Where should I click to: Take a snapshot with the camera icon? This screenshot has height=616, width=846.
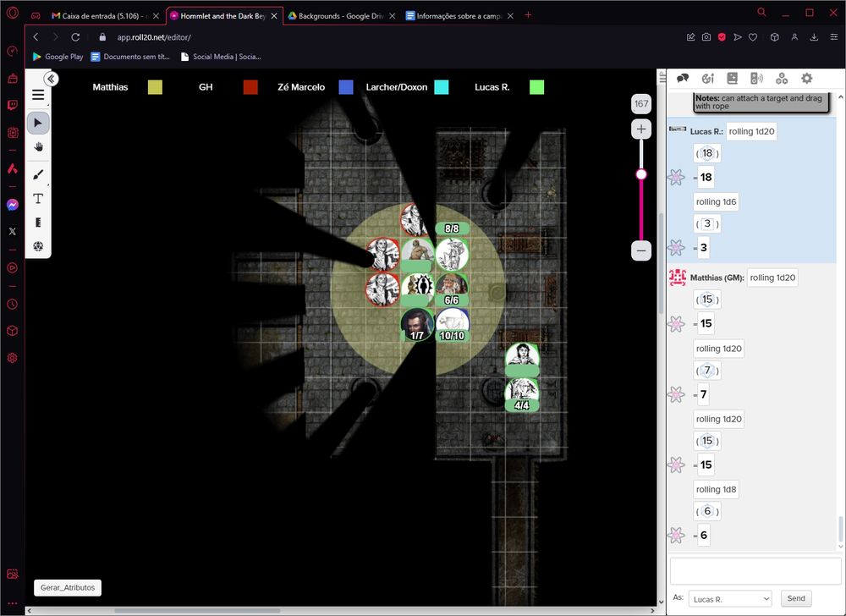point(706,36)
